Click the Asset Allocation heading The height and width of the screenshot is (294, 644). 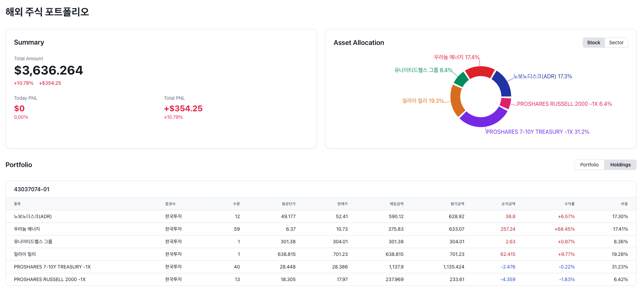click(359, 43)
